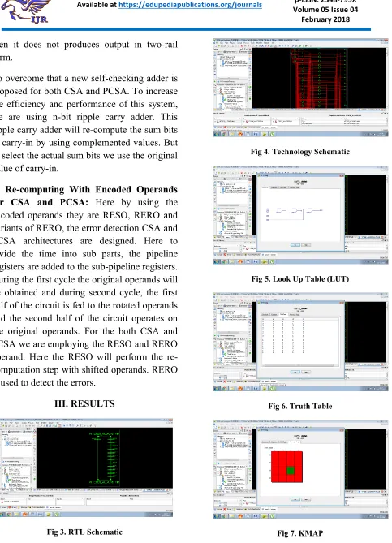The height and width of the screenshot is (543, 392).
Task: Click the caption 'Fig 7. KMAP'
Action: tap(300, 533)
